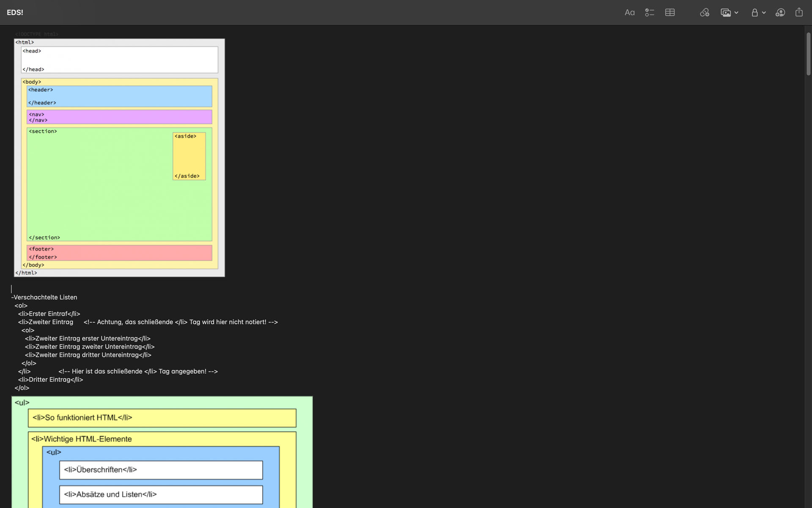Click the line -Verschachtelte Listen

[x=44, y=297]
